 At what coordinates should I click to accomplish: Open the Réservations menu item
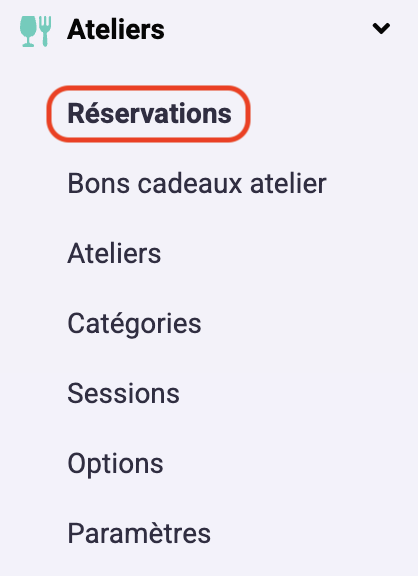click(x=149, y=114)
